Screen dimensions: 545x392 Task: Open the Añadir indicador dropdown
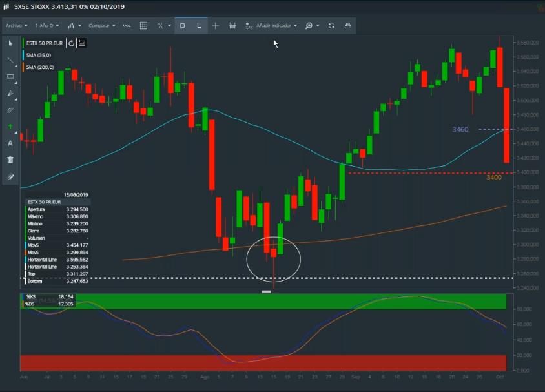(276, 26)
